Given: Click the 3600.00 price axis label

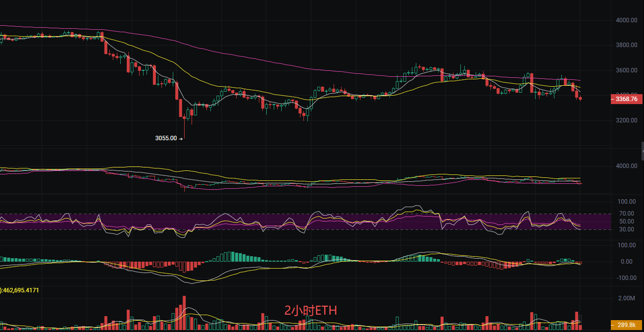Looking at the screenshot, I should (626, 70).
